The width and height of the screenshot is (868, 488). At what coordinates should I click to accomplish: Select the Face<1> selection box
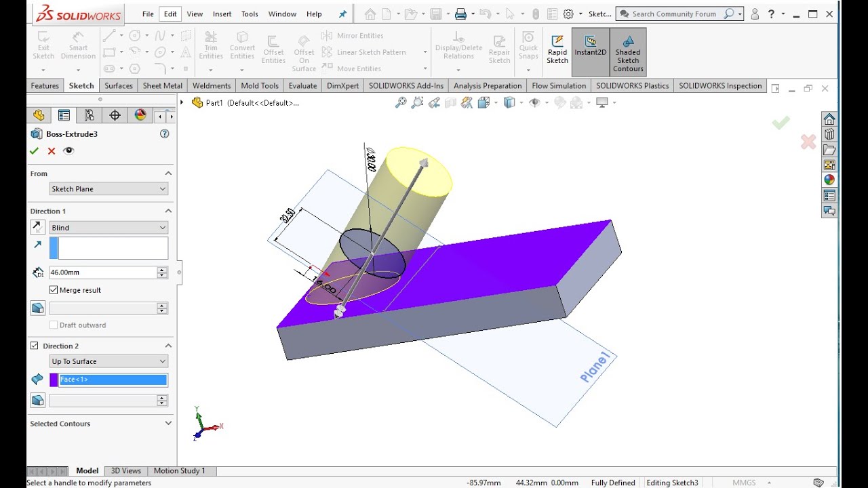113,380
